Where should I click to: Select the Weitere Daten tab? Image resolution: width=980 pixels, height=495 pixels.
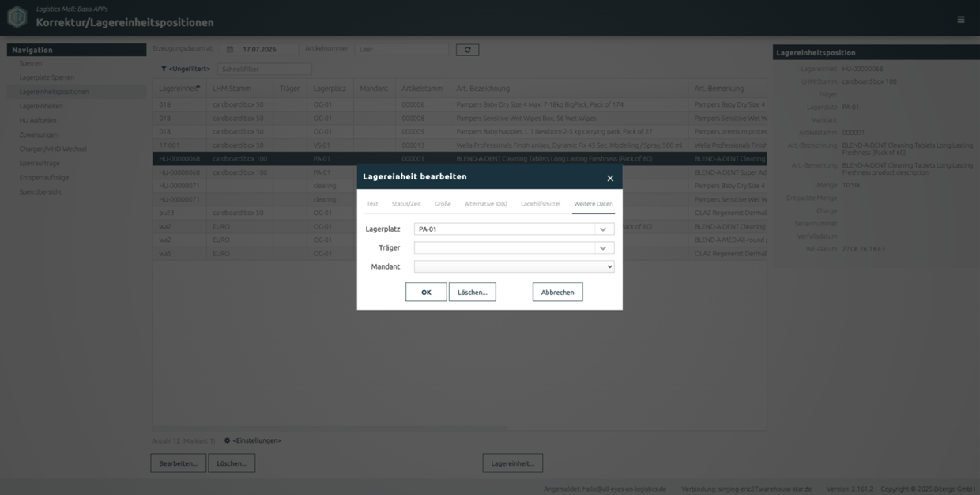click(x=594, y=204)
